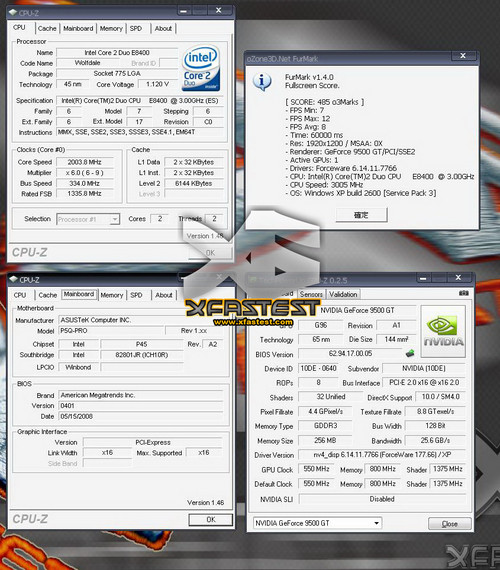Click the multiplier value x 6.0 ( 6 - 9 )

pos(85,173)
